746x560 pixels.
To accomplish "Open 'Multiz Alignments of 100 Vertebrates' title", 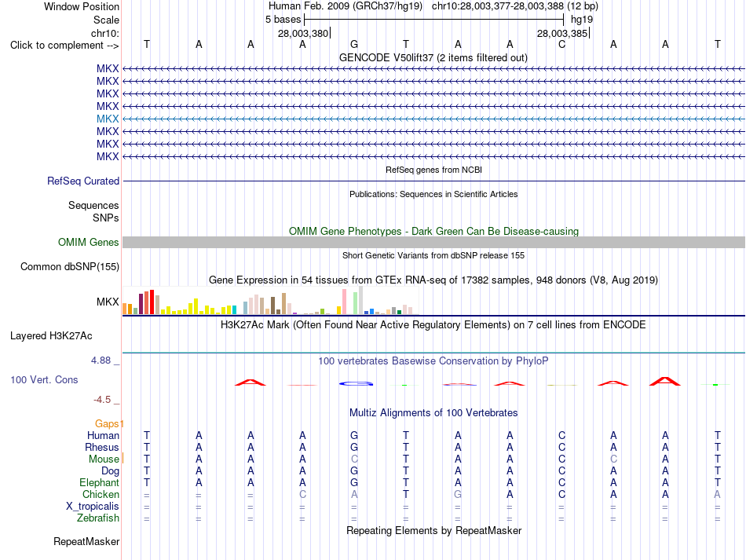I will [433, 412].
